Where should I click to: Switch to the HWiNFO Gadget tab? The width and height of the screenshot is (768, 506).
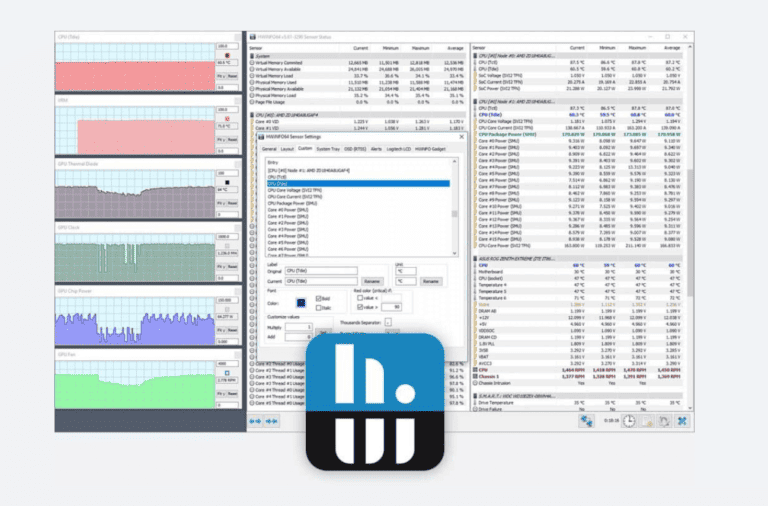431,149
